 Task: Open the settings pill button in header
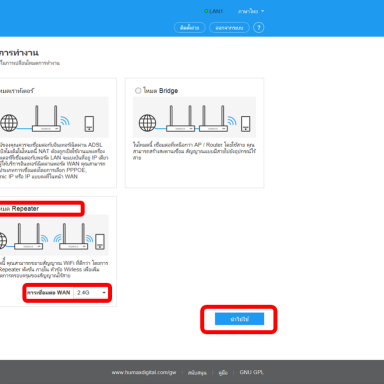point(190,28)
